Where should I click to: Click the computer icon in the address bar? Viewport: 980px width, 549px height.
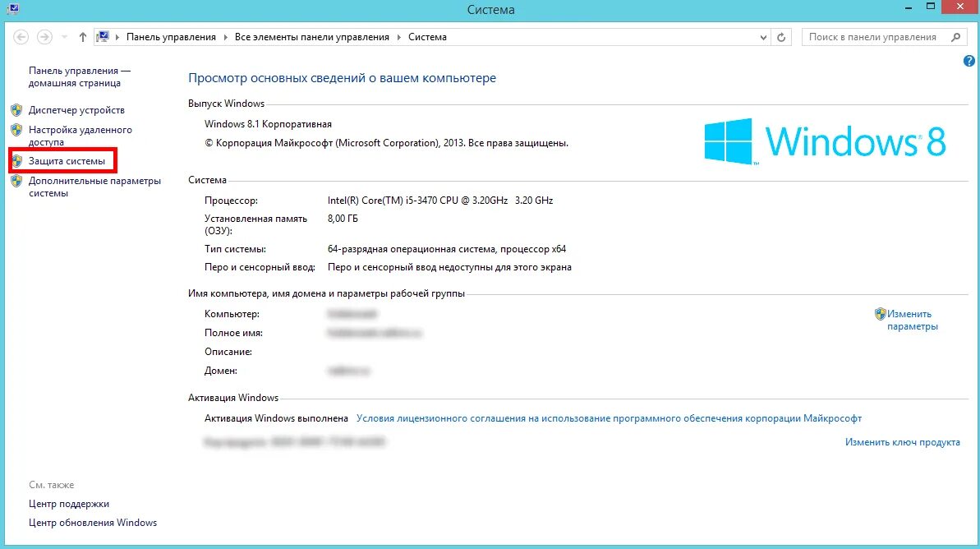[103, 37]
